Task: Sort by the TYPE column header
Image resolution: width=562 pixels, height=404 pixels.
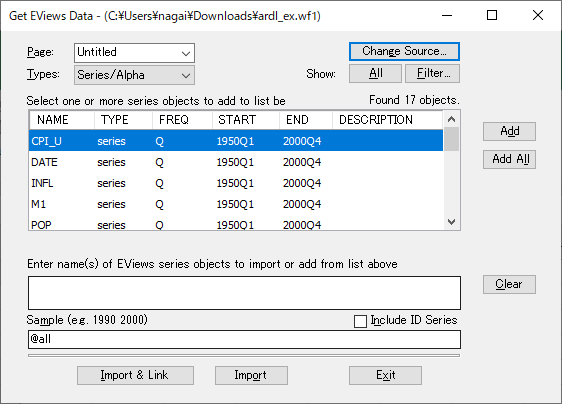Action: [x=123, y=120]
